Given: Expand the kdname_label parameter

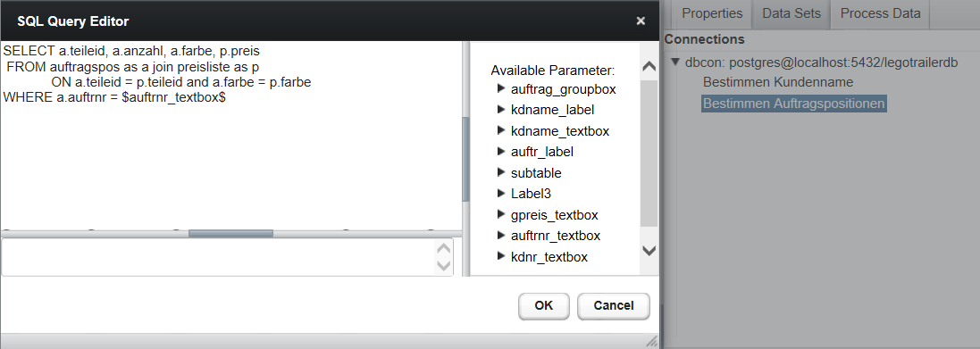Looking at the screenshot, I should [x=500, y=109].
